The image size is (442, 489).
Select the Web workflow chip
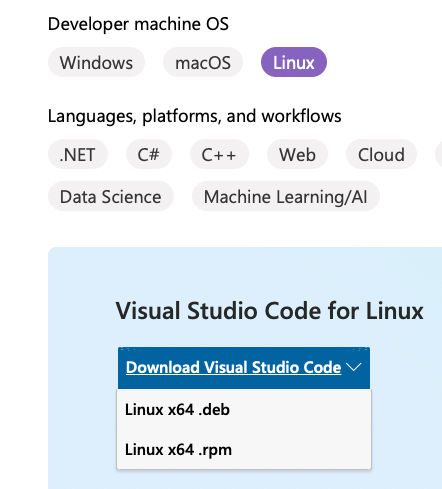297,154
